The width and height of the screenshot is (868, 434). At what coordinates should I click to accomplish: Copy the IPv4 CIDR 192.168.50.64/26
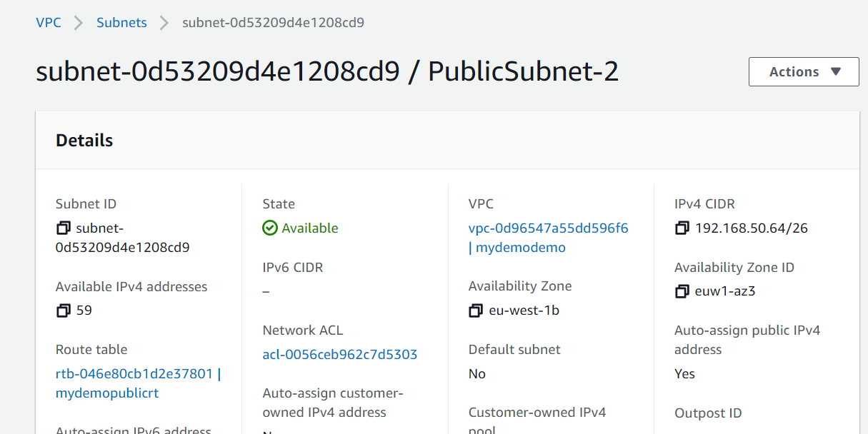[x=682, y=228]
